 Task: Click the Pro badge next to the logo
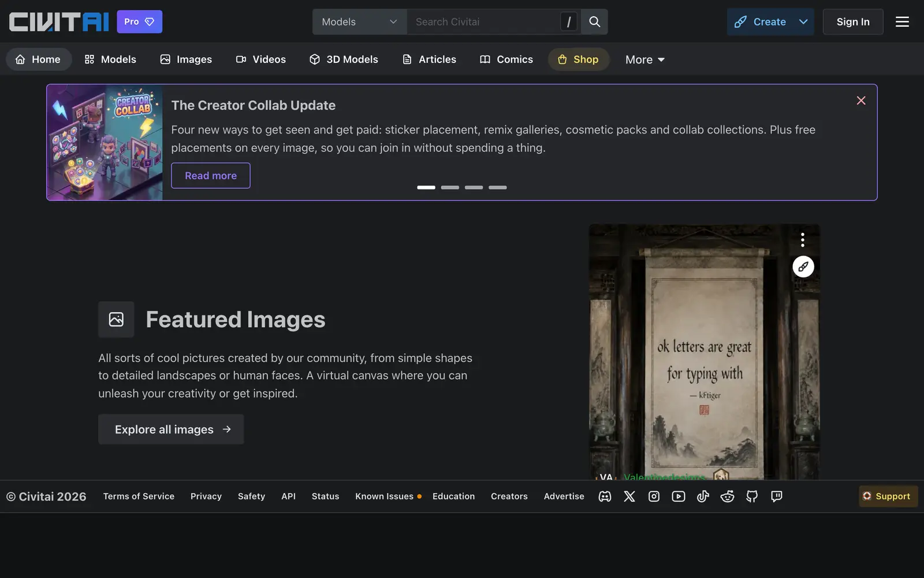pos(139,22)
